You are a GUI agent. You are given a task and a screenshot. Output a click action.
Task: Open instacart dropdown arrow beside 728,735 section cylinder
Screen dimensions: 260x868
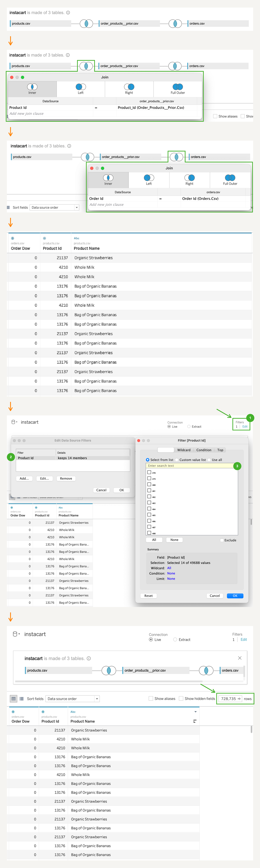(19, 634)
